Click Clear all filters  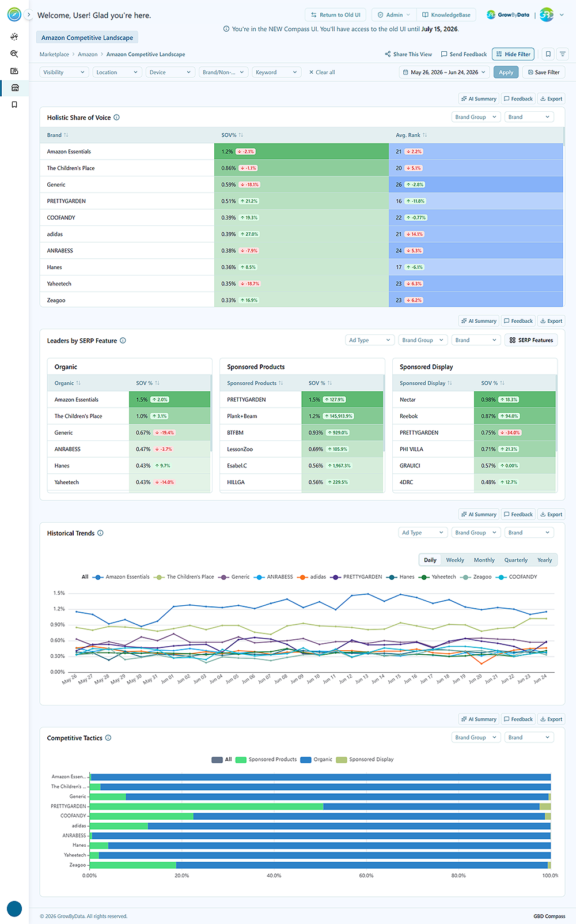[x=322, y=72]
